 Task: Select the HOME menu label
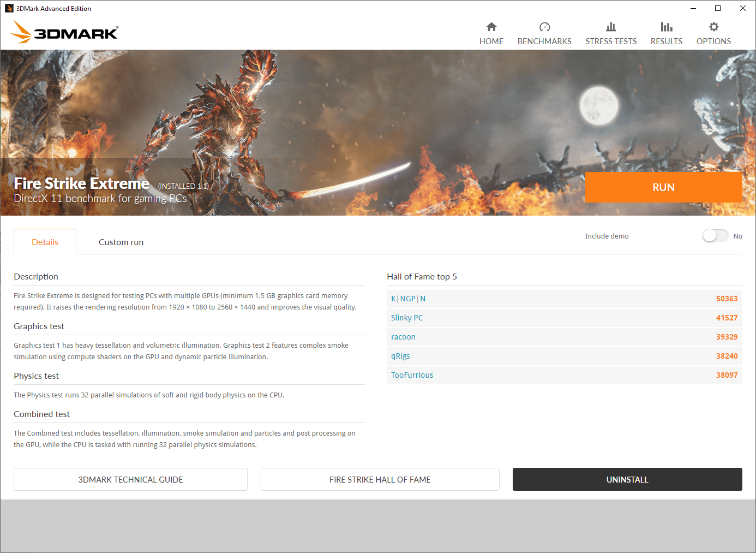[491, 41]
